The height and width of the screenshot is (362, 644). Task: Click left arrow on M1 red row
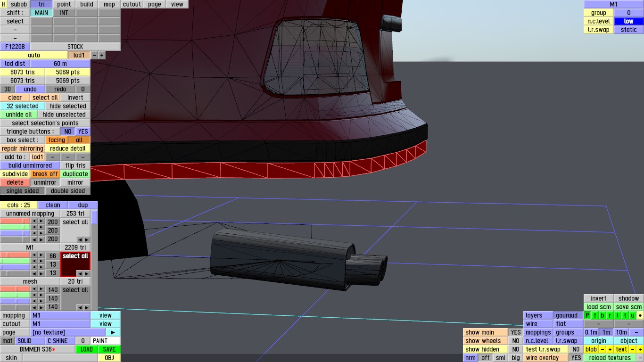34,256
